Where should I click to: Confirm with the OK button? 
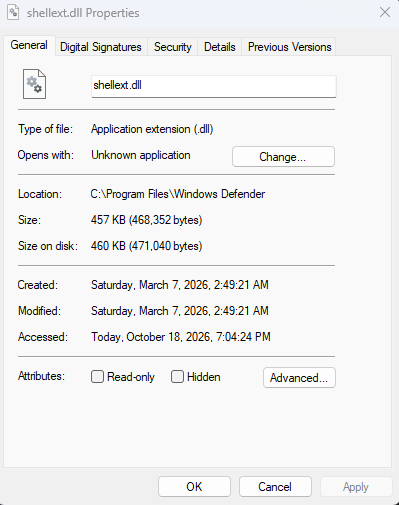(194, 487)
